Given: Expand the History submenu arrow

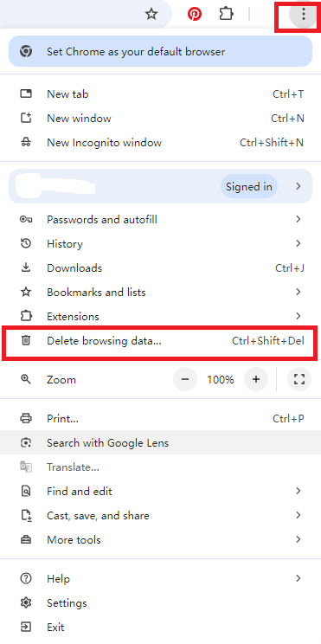Looking at the screenshot, I should coord(299,243).
